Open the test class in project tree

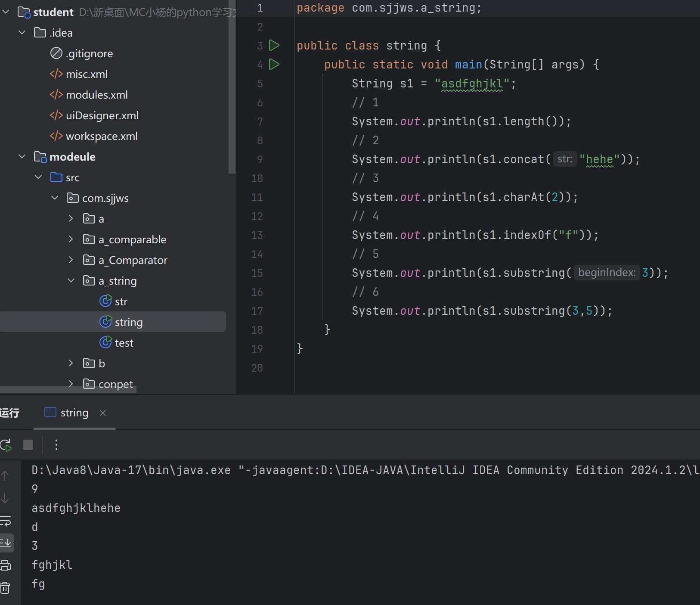point(124,343)
